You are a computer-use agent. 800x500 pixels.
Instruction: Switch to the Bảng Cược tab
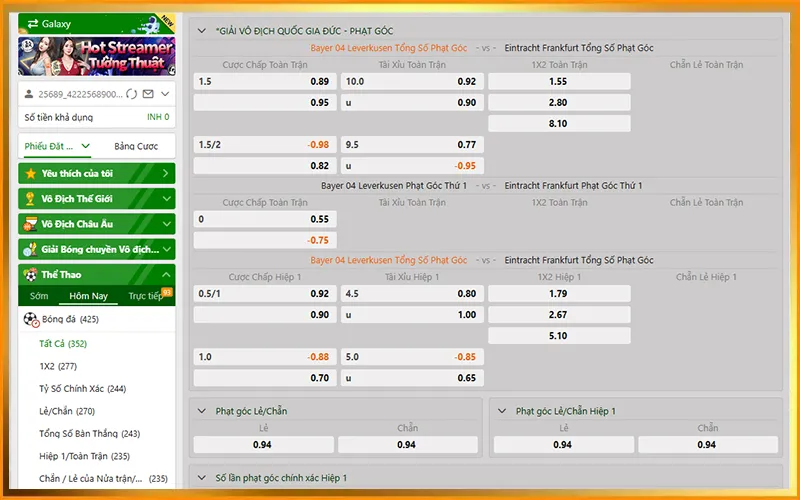pyautogui.click(x=136, y=146)
